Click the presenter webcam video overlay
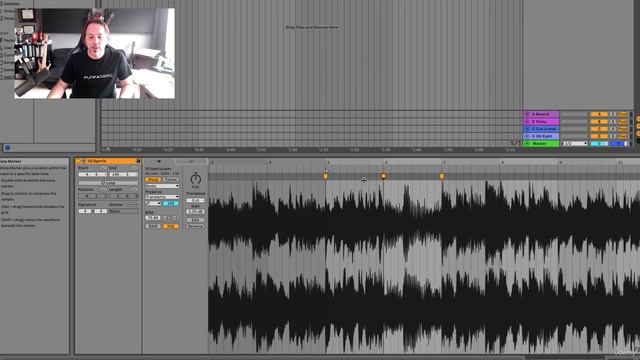The height and width of the screenshot is (360, 640). 95,53
